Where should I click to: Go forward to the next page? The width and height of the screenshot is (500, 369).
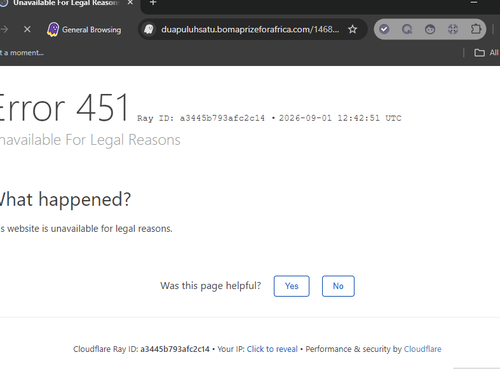(4, 29)
